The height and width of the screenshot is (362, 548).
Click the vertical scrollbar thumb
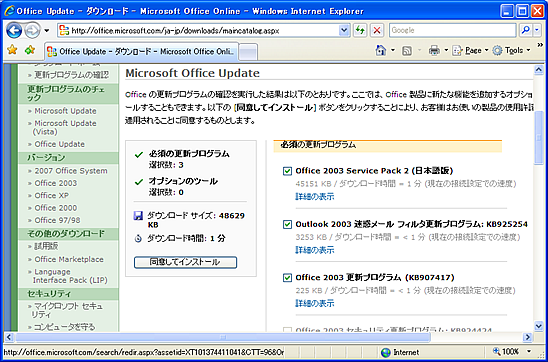pos(539,137)
